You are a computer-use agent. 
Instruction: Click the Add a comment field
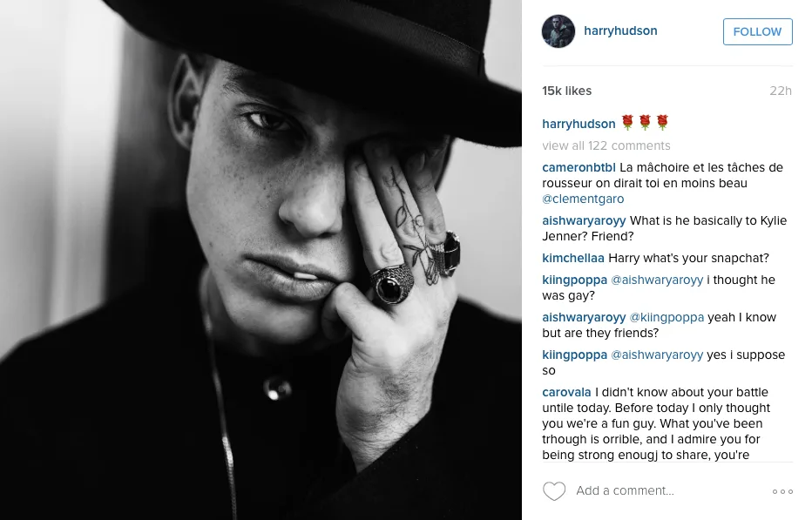coord(625,490)
